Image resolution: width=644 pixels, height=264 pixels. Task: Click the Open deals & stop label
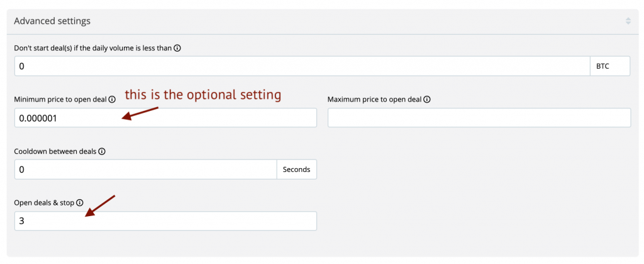pyautogui.click(x=44, y=203)
